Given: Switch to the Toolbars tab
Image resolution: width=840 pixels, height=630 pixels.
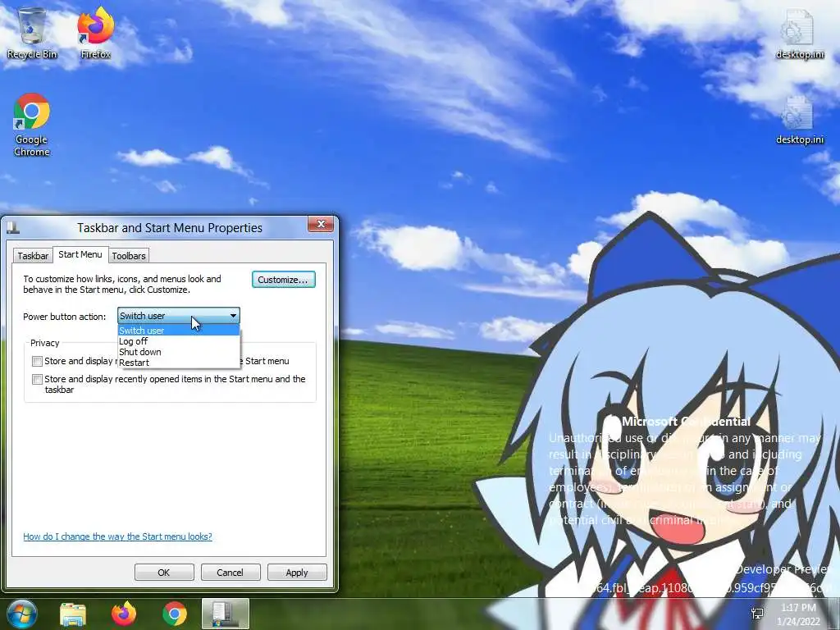Looking at the screenshot, I should [129, 256].
